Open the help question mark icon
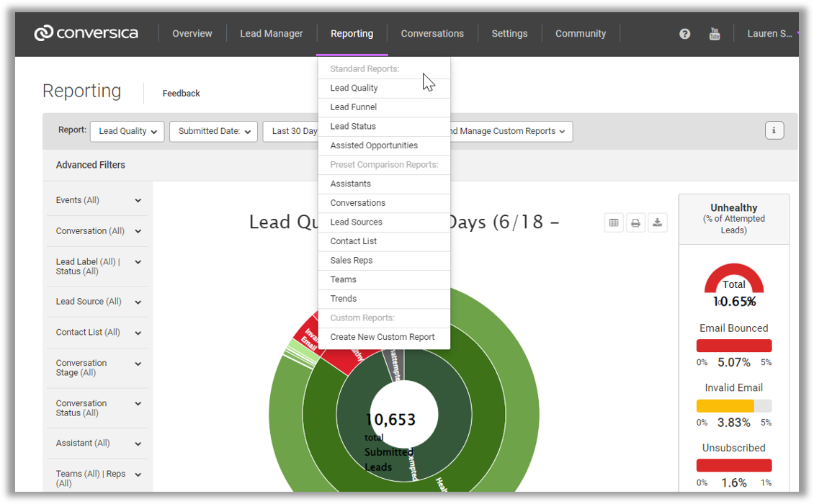Viewport: 814px width, 504px height. (684, 34)
